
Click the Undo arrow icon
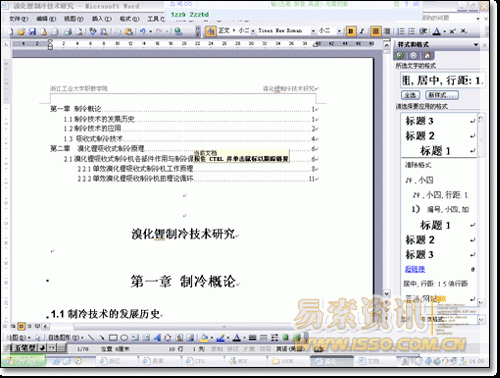pyautogui.click(x=142, y=31)
